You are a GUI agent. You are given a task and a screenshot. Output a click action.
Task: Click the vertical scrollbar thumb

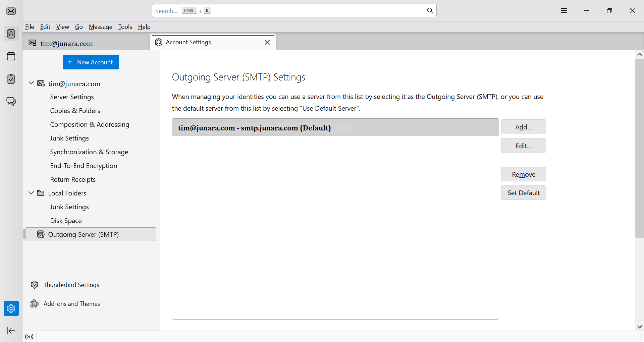coord(639,149)
